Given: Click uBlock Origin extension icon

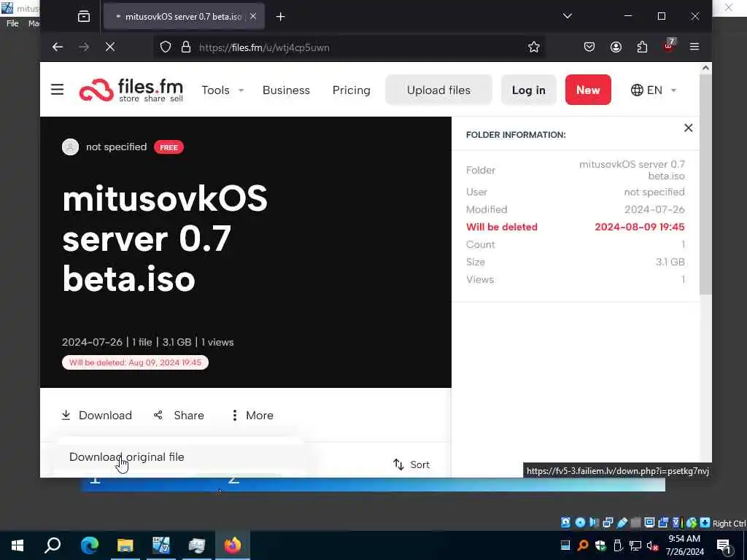Looking at the screenshot, I should click(x=669, y=46).
